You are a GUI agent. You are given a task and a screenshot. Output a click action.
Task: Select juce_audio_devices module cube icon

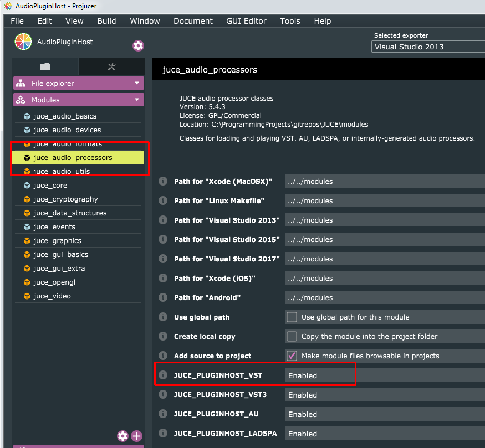click(x=27, y=130)
